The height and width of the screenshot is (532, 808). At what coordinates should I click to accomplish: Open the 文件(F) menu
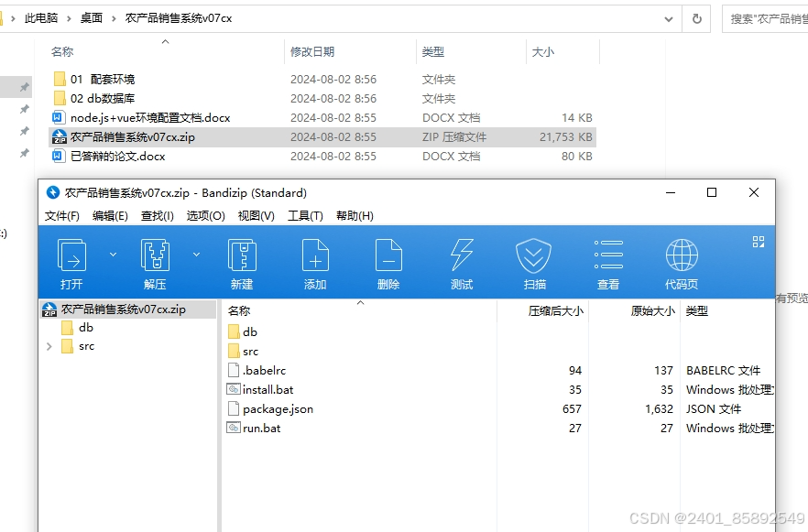point(62,216)
